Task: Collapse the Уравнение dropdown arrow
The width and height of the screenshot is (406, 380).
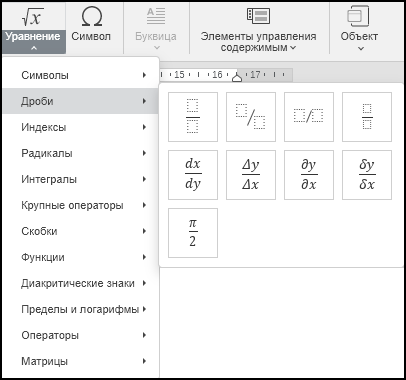Action: click(x=34, y=48)
